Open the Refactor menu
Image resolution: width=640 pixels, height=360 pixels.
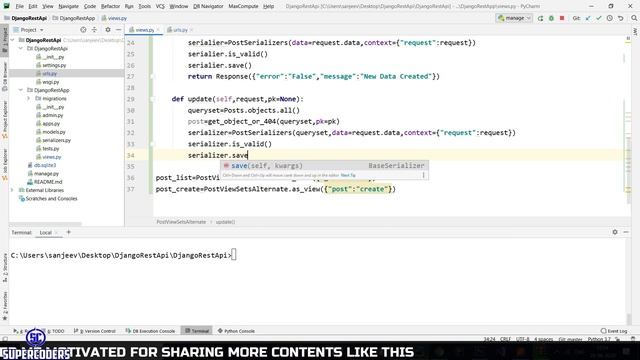pyautogui.click(x=110, y=6)
